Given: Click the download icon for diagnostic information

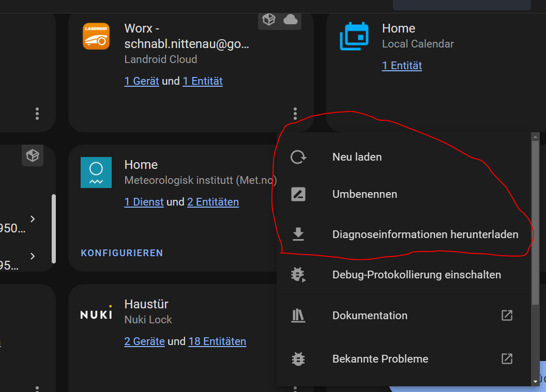Looking at the screenshot, I should tap(298, 234).
